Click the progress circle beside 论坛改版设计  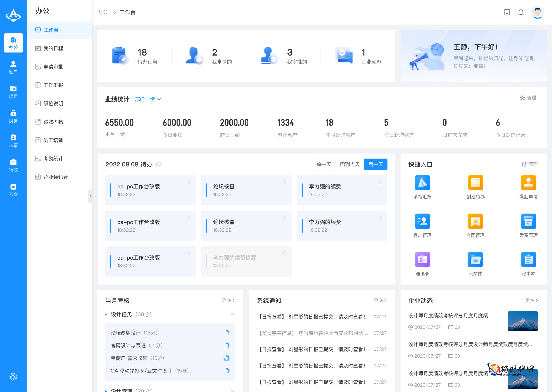(227, 333)
